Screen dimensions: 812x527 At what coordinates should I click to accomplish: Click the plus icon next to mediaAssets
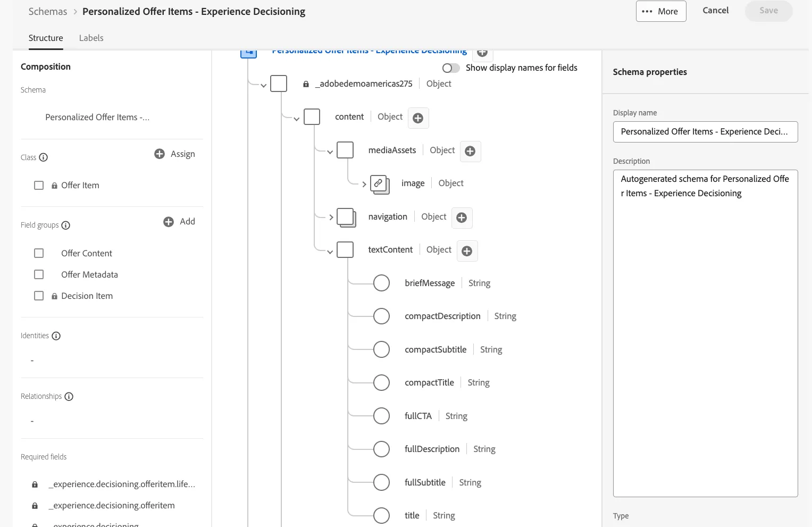coord(470,152)
